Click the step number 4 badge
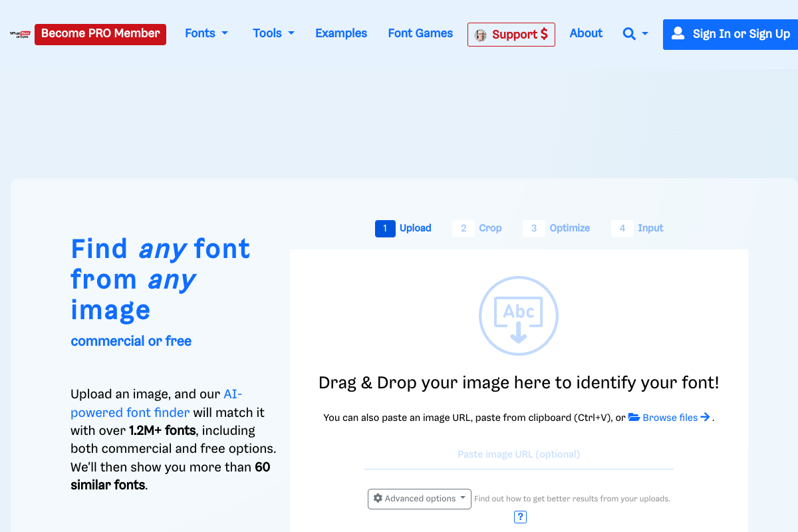 point(622,229)
